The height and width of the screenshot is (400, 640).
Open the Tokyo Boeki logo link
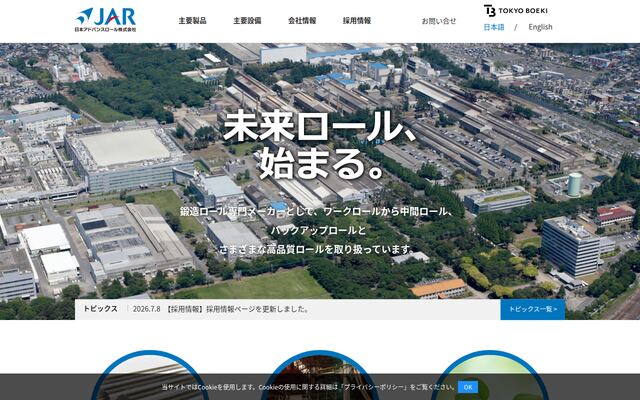pyautogui.click(x=516, y=10)
